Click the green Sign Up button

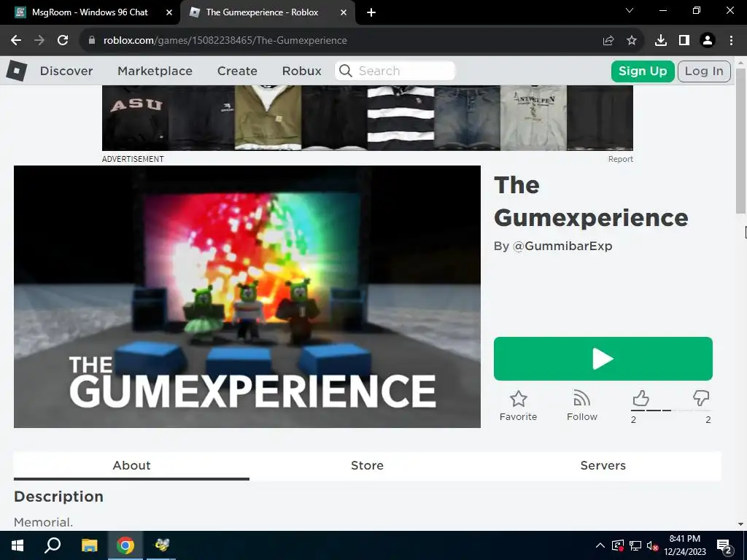pyautogui.click(x=643, y=71)
